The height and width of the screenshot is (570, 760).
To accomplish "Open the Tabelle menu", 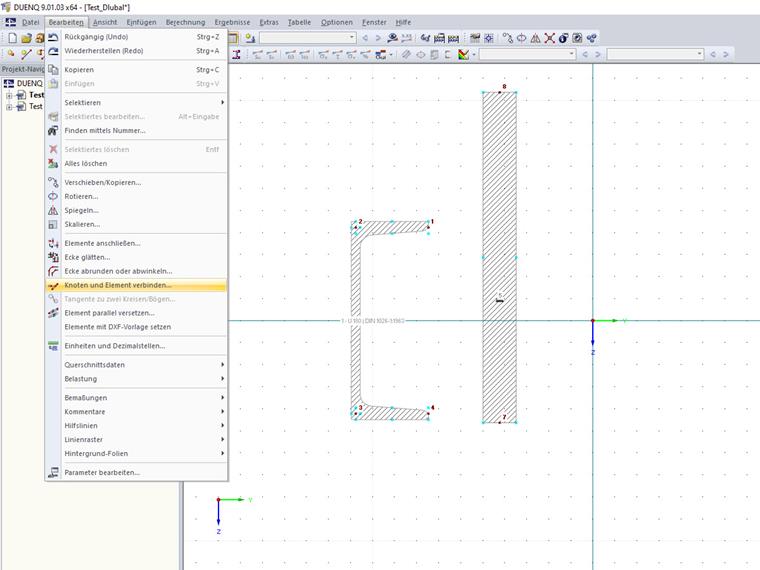I will point(300,22).
